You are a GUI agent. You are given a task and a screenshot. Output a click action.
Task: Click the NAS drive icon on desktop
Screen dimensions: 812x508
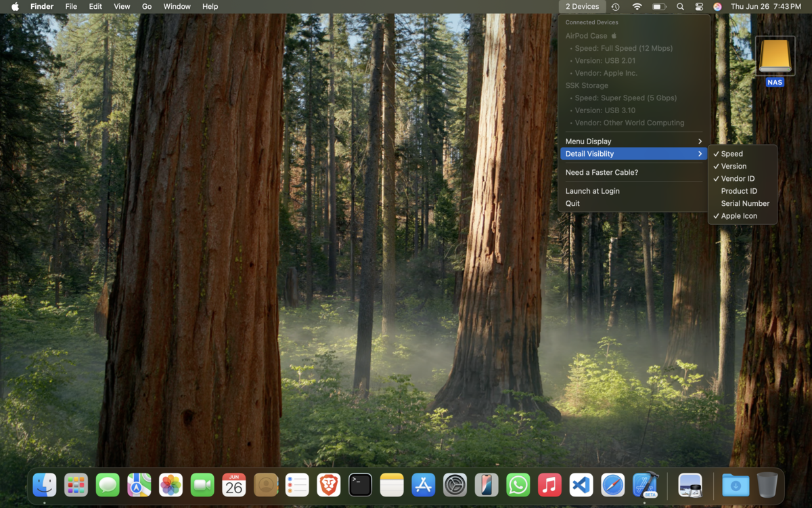[775, 57]
